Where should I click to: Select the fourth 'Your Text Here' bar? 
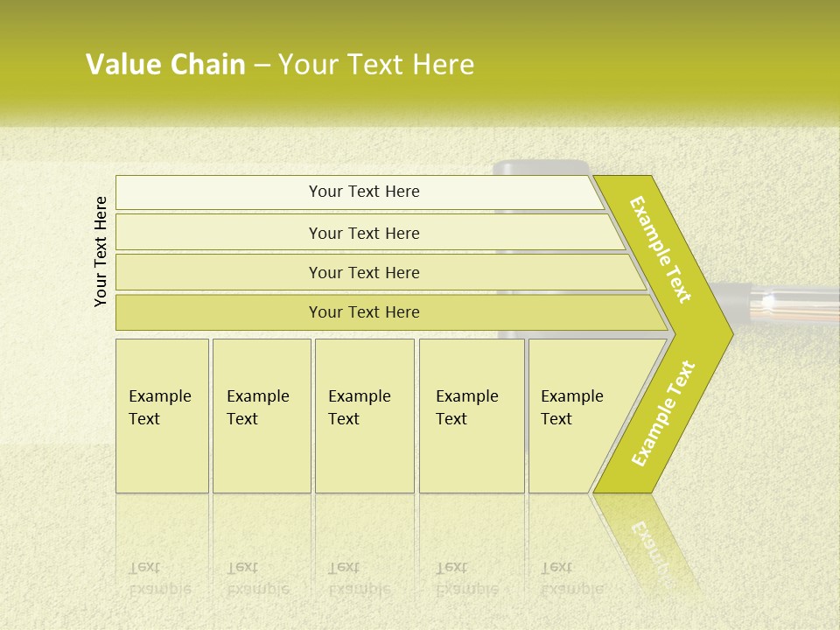[x=363, y=312]
